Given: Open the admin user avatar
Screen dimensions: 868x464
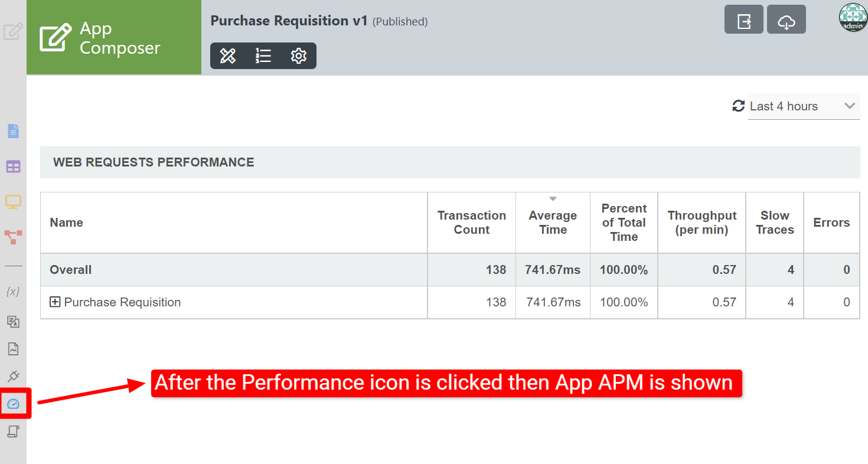Looking at the screenshot, I should point(853,17).
